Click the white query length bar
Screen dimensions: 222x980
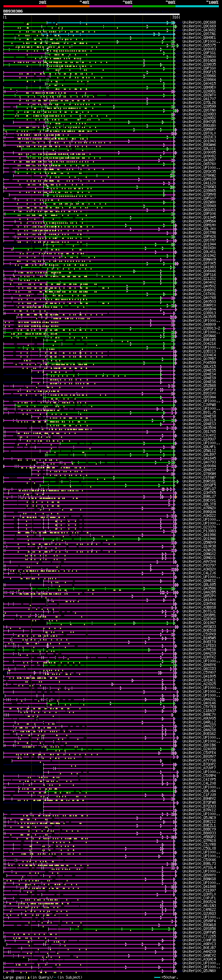tap(92, 15)
